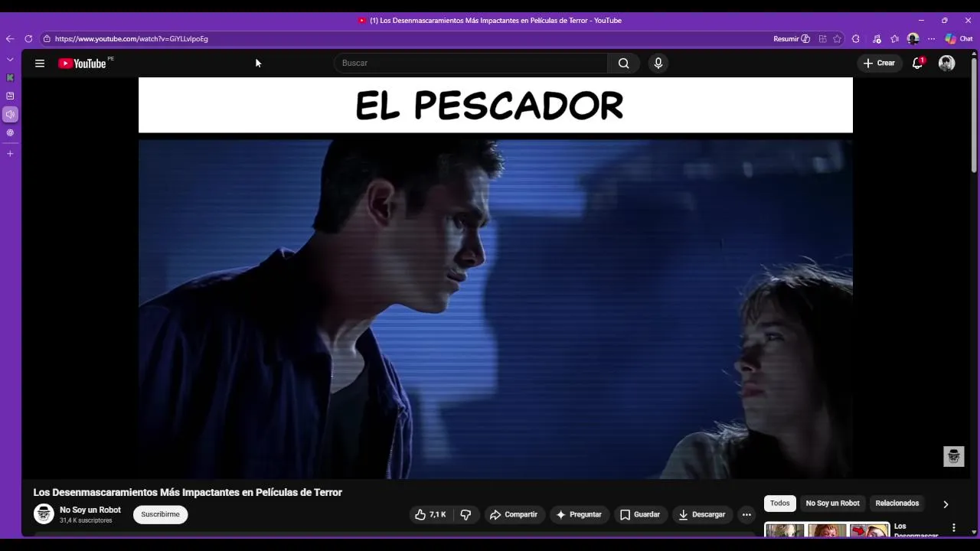Open options menu for suggested video

[954, 527]
